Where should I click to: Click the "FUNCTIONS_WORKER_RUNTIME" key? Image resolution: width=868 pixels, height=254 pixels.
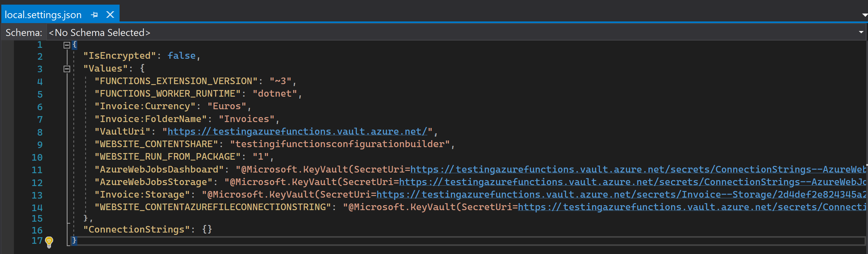pyautogui.click(x=168, y=94)
